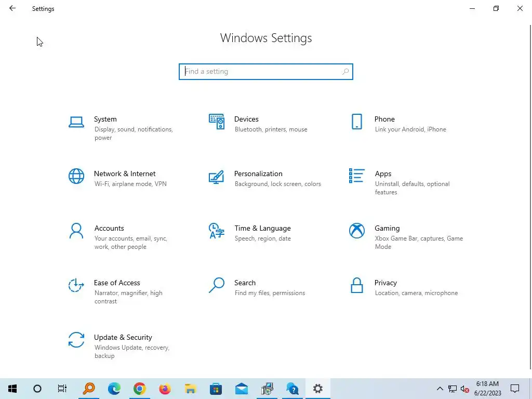Select the Update & Security title text
This screenshot has width=532, height=399.
(123, 337)
